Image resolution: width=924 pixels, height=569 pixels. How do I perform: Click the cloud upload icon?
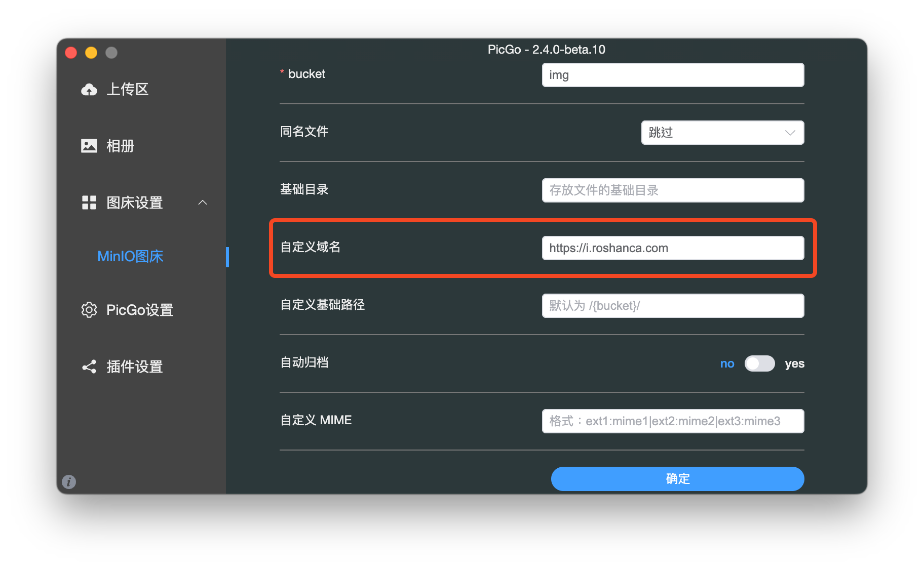pos(89,90)
